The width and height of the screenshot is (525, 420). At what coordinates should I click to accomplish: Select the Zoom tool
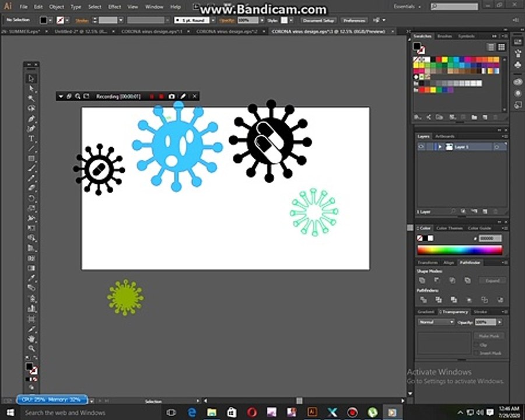click(x=31, y=349)
